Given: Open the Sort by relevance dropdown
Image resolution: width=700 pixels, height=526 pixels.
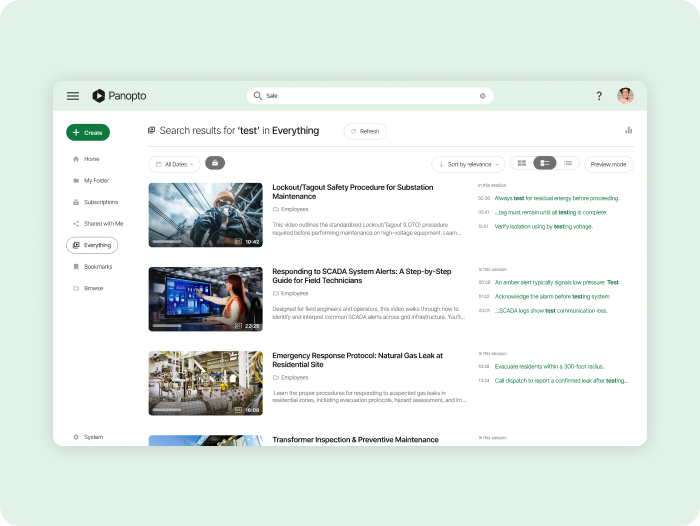Looking at the screenshot, I should pyautogui.click(x=468, y=164).
